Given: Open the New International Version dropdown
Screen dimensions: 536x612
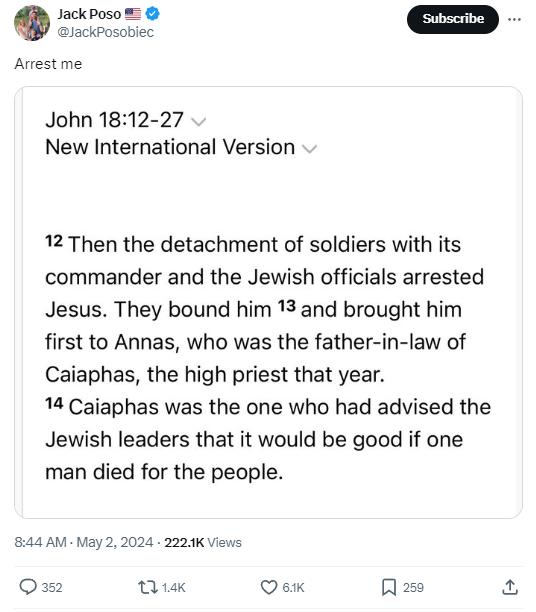Looking at the screenshot, I should [x=310, y=149].
